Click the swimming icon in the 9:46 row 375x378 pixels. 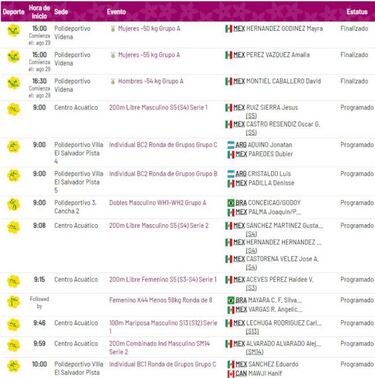(14, 325)
